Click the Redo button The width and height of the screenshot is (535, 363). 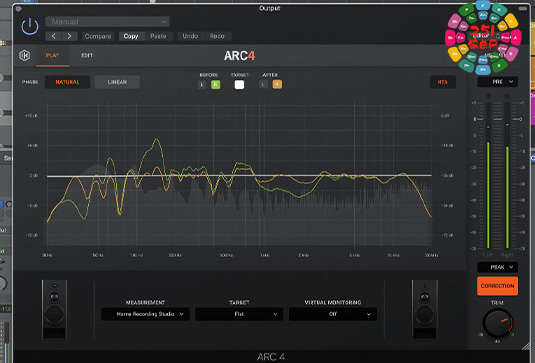click(x=217, y=36)
